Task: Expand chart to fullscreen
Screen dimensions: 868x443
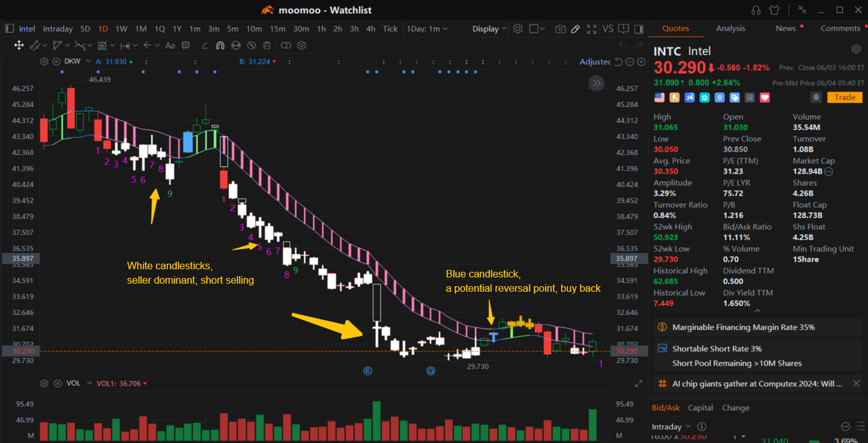Action: pos(592,29)
